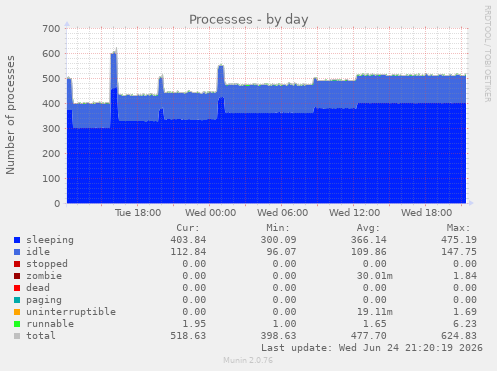Image resolution: width=497 pixels, height=371 pixels.
Task: Click the 'Wed 06:00' time axis label
Action: [283, 213]
